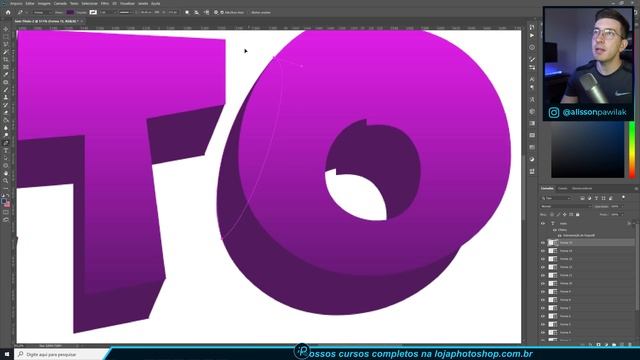Select the Clone Stamp tool
Screen dimensions: 640x360
point(6,98)
